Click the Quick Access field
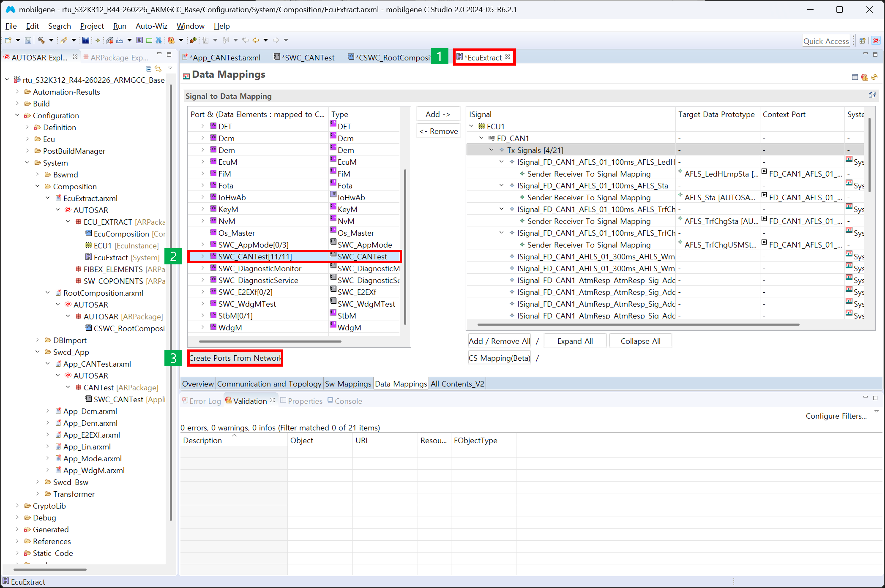 (x=826, y=41)
